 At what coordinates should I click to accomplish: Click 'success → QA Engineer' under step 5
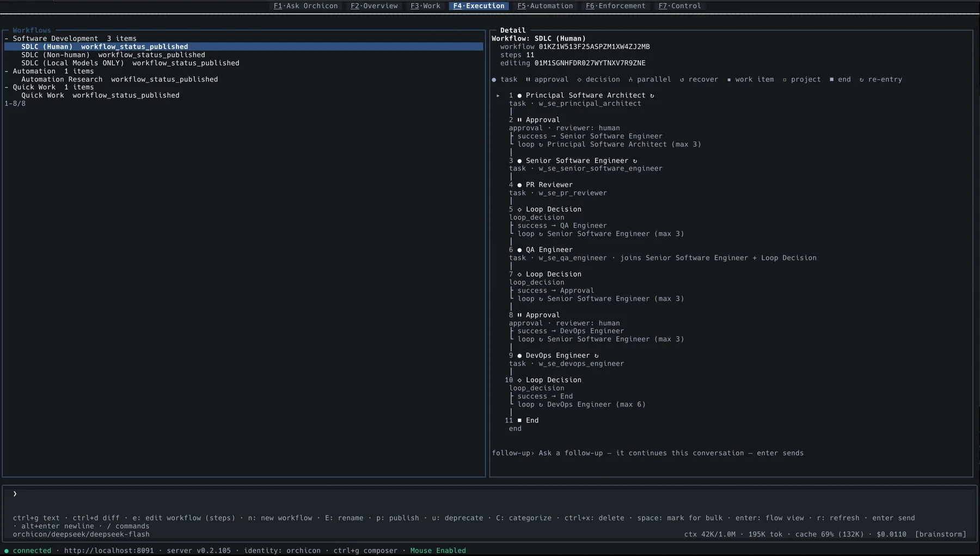pos(562,225)
